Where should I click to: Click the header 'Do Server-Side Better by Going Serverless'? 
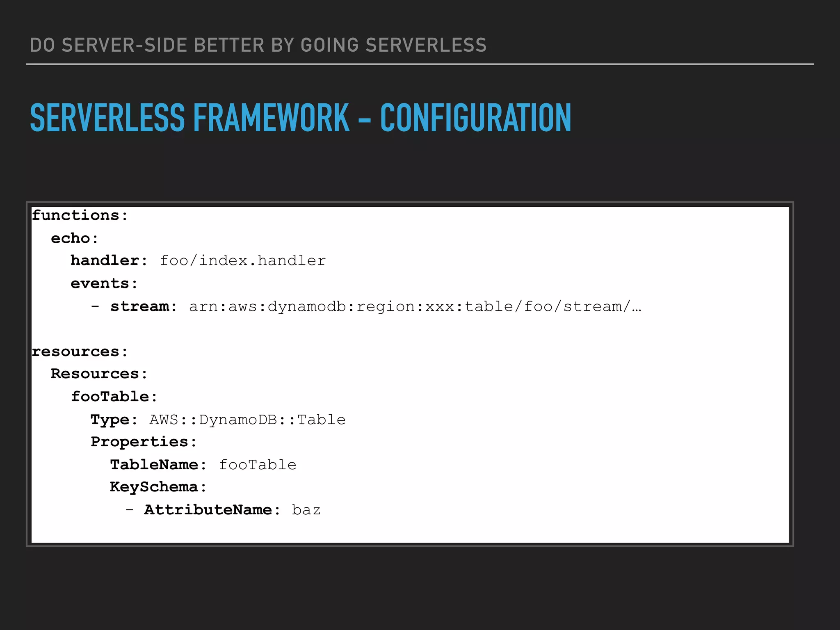pos(258,45)
